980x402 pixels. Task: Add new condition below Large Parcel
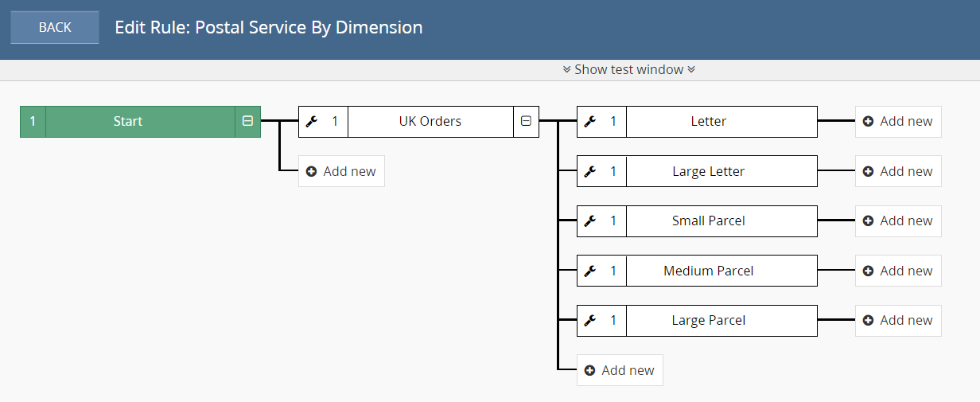[x=620, y=370]
